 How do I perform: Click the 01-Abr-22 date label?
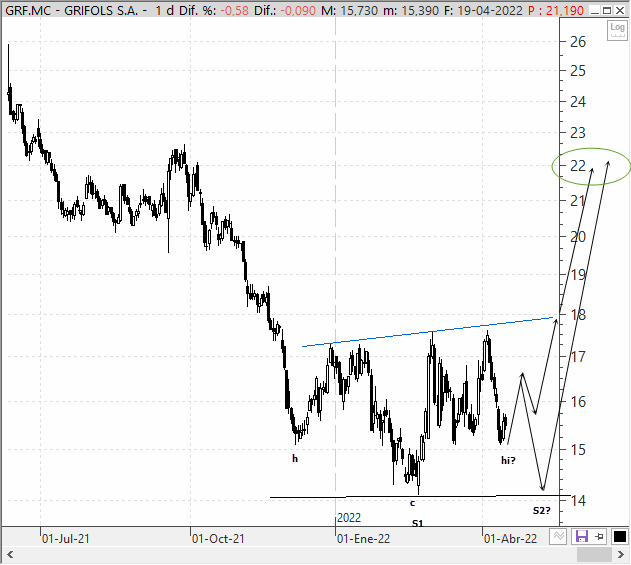[510, 538]
